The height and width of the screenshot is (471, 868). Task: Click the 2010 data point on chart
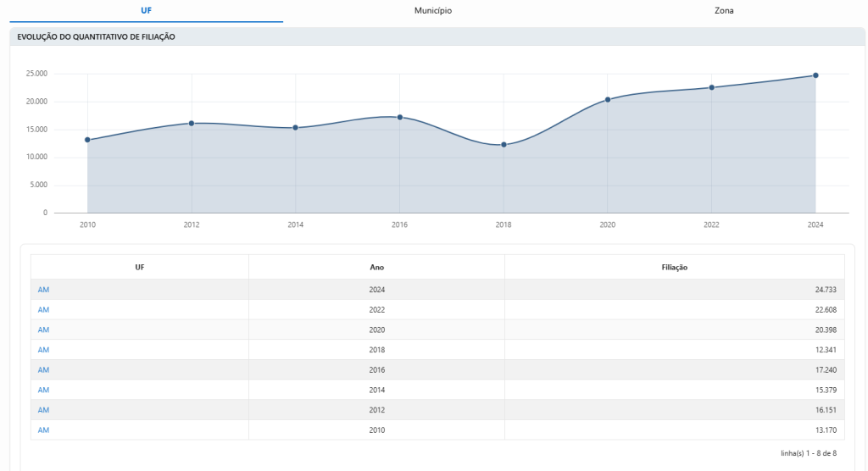[x=87, y=140]
